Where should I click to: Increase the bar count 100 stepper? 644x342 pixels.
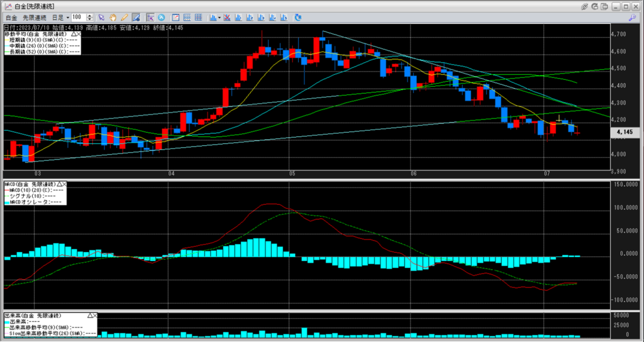(90, 15)
